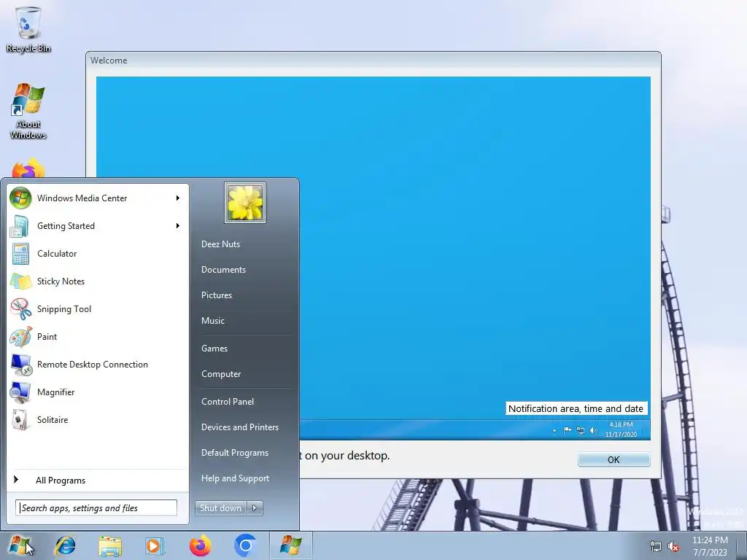Screen dimensions: 747x560
Task: Open Games from the Start menu
Action: [x=214, y=349]
